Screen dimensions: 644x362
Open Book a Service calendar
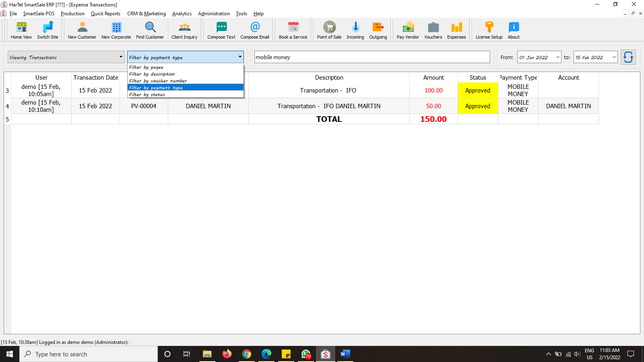[x=293, y=29]
